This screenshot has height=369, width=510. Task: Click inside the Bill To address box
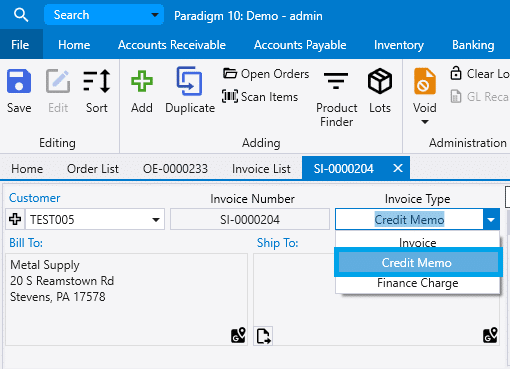tap(126, 299)
